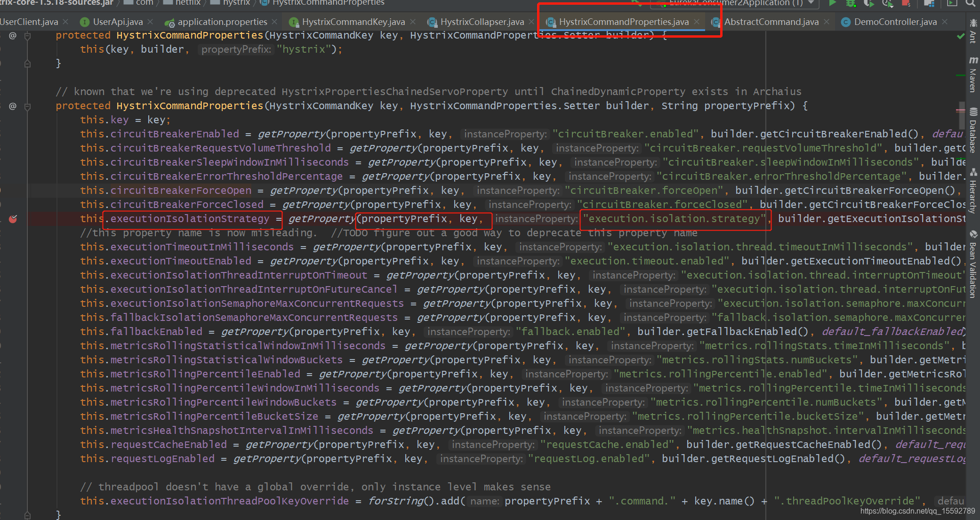Viewport: 980px width, 520px height.
Task: Click the executionIsolationStrategy field name
Action: click(x=190, y=219)
